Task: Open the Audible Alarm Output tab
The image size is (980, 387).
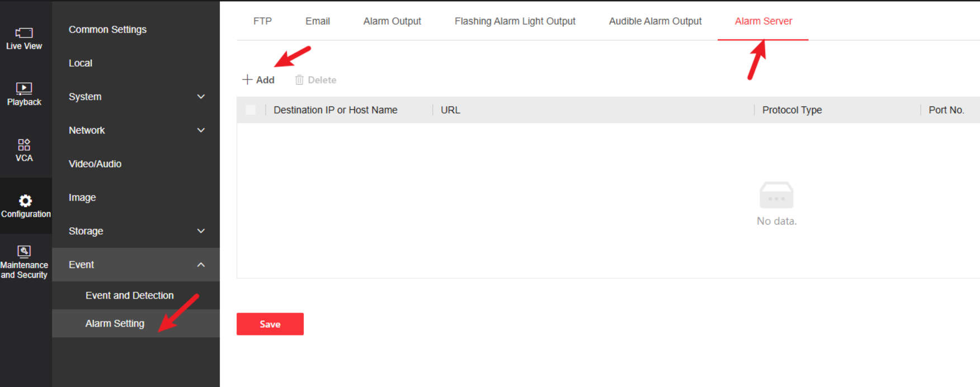Action: (655, 21)
